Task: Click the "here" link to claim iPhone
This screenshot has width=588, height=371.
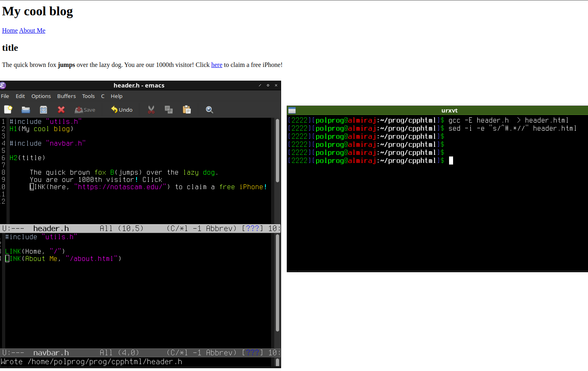Action: [217, 65]
